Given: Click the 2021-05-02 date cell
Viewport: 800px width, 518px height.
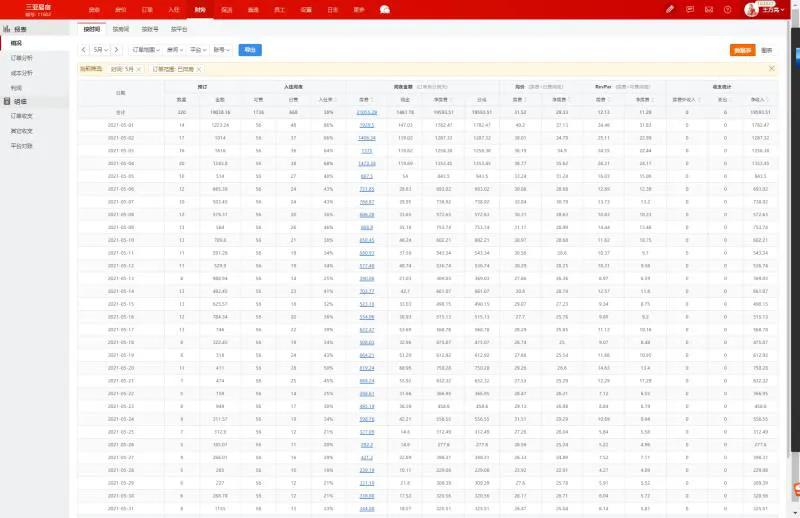Looking at the screenshot, I should (x=120, y=138).
